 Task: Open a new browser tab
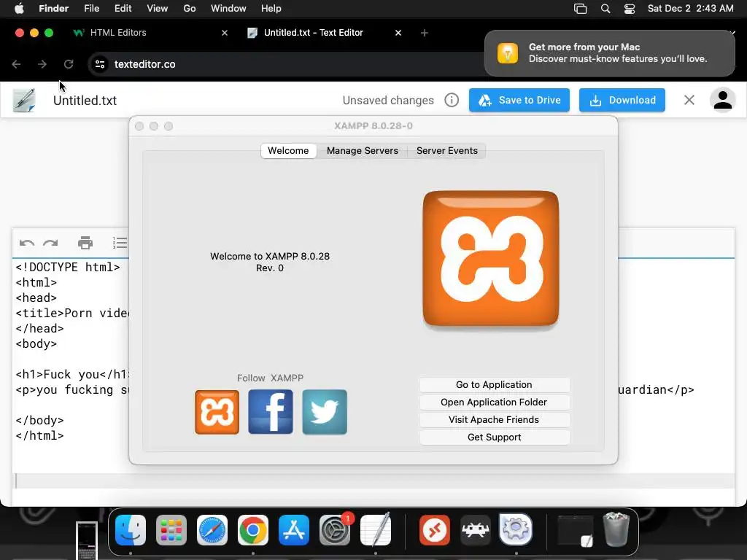[x=424, y=33]
